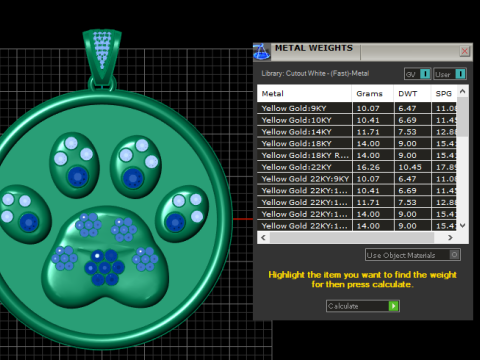
Task: Enable Use Object Materials option
Action: [413, 255]
